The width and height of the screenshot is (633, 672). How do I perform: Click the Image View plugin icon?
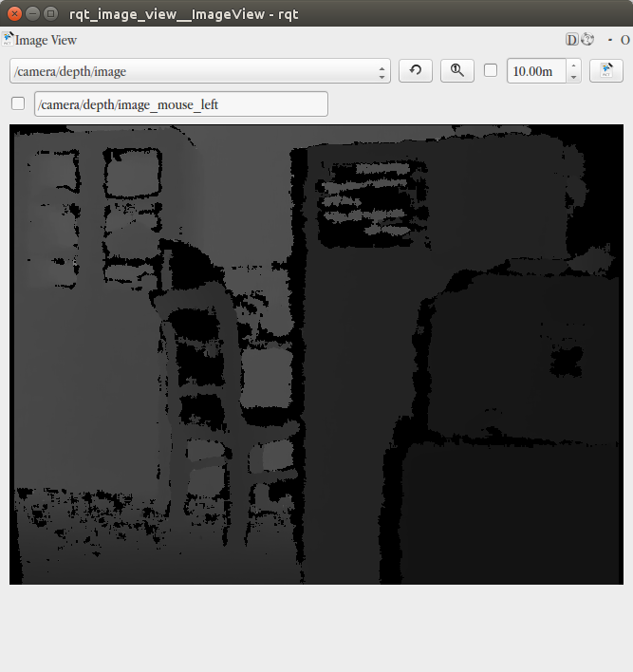point(8,39)
